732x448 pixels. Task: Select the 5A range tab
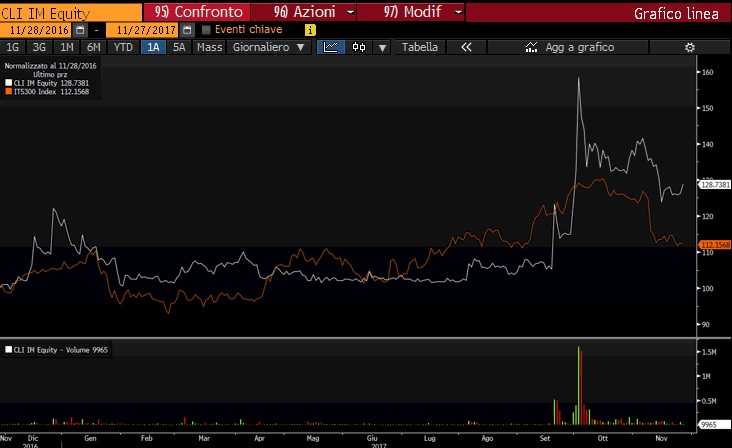pos(179,47)
